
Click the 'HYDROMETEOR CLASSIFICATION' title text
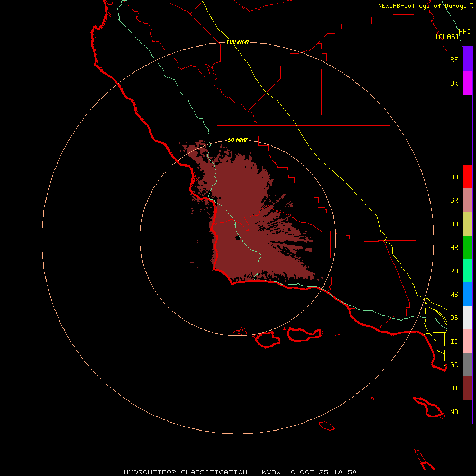coord(186,472)
